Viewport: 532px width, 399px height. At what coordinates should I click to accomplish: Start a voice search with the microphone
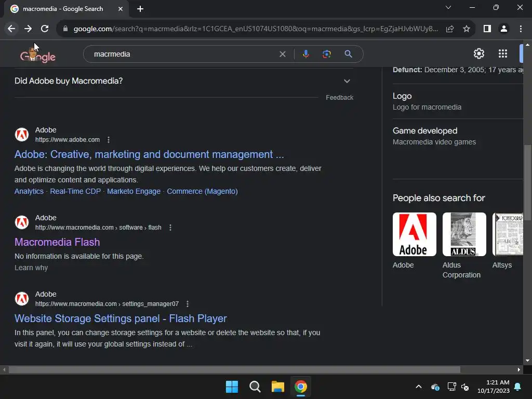pos(305,54)
